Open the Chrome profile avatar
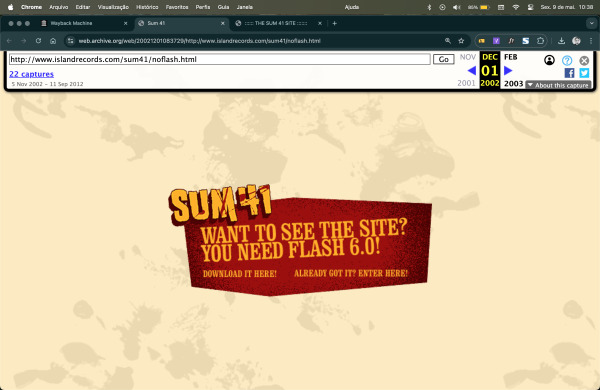 tap(576, 41)
